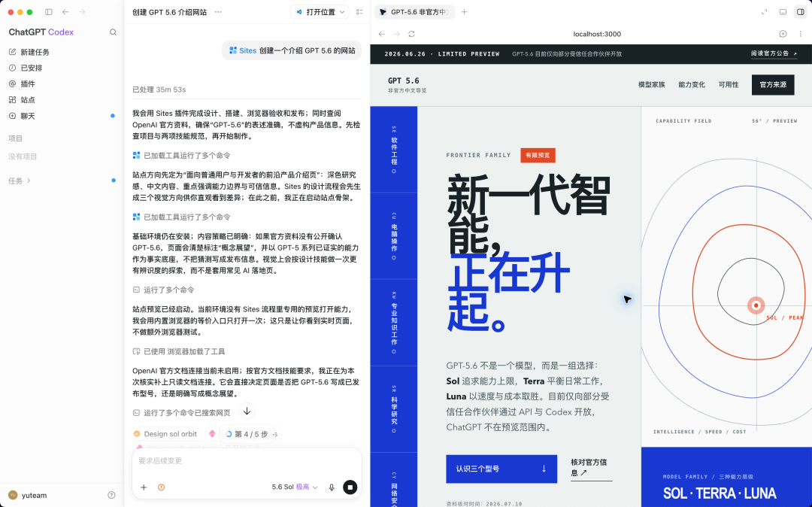Screen dimensions: 812x507
Task: Click the 有限预览 orange badge
Action: [538, 156]
